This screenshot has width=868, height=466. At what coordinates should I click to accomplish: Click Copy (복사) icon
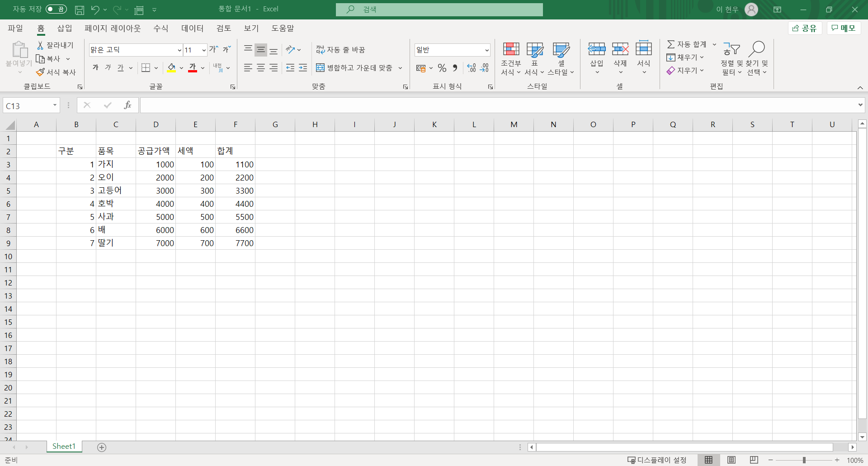point(40,59)
